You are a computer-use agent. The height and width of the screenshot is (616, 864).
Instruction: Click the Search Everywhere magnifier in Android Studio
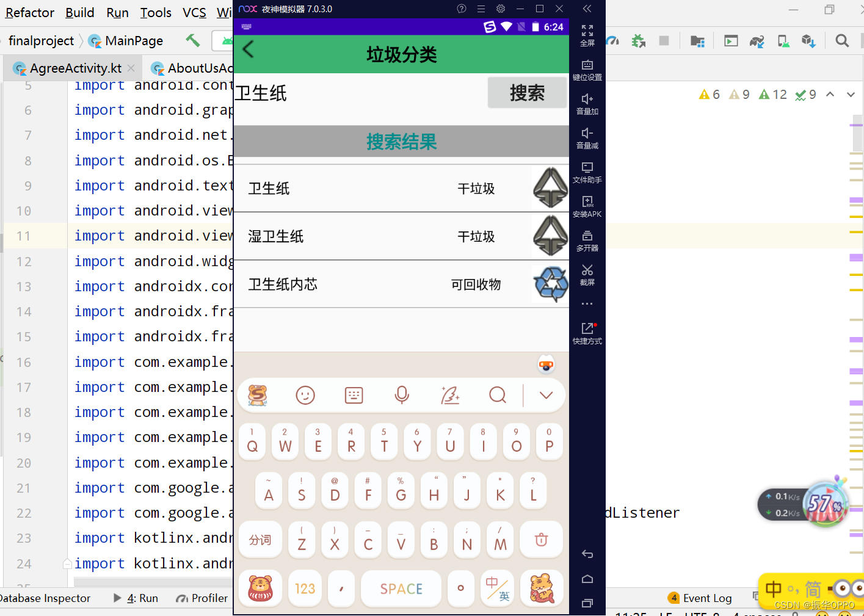click(842, 40)
